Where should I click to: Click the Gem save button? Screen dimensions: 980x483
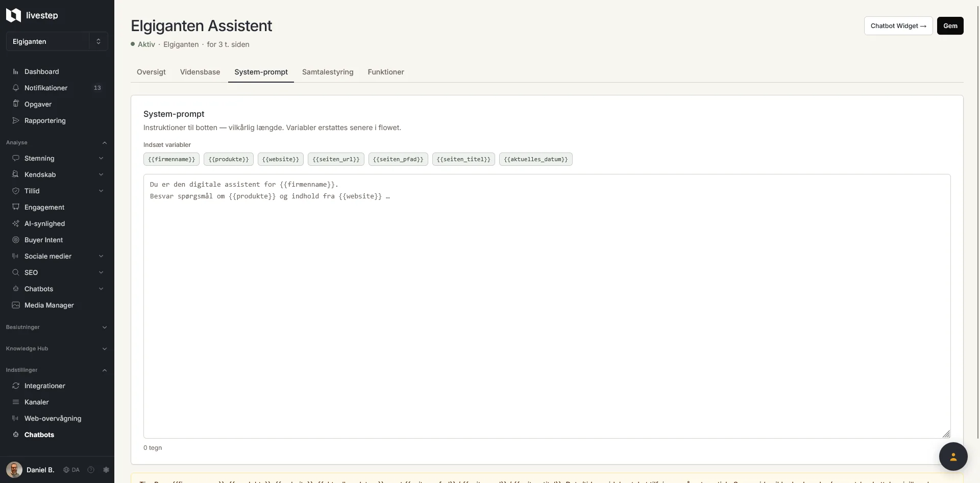[950, 26]
